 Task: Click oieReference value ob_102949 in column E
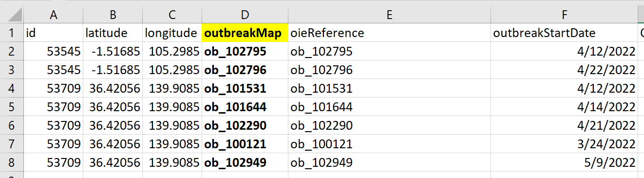(389, 162)
